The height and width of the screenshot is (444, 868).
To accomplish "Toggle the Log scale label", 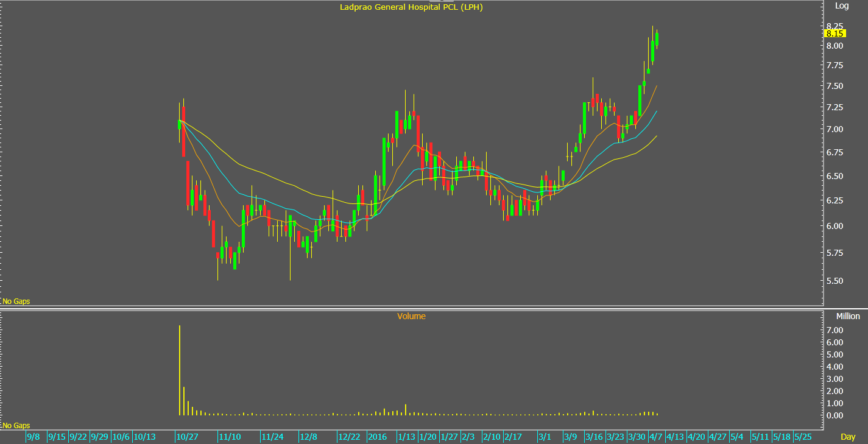I will tap(842, 5).
